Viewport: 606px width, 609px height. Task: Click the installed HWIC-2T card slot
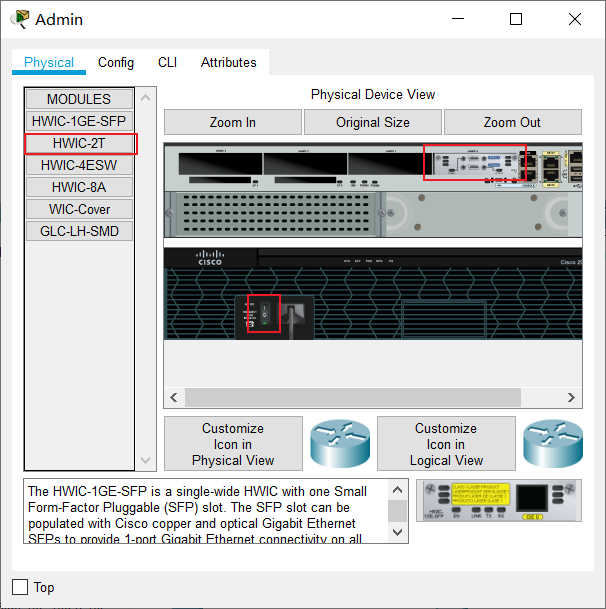pyautogui.click(x=476, y=163)
